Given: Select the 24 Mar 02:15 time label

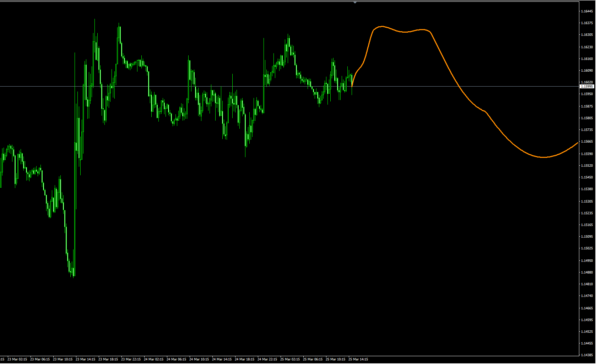Looking at the screenshot, I should point(153,359).
